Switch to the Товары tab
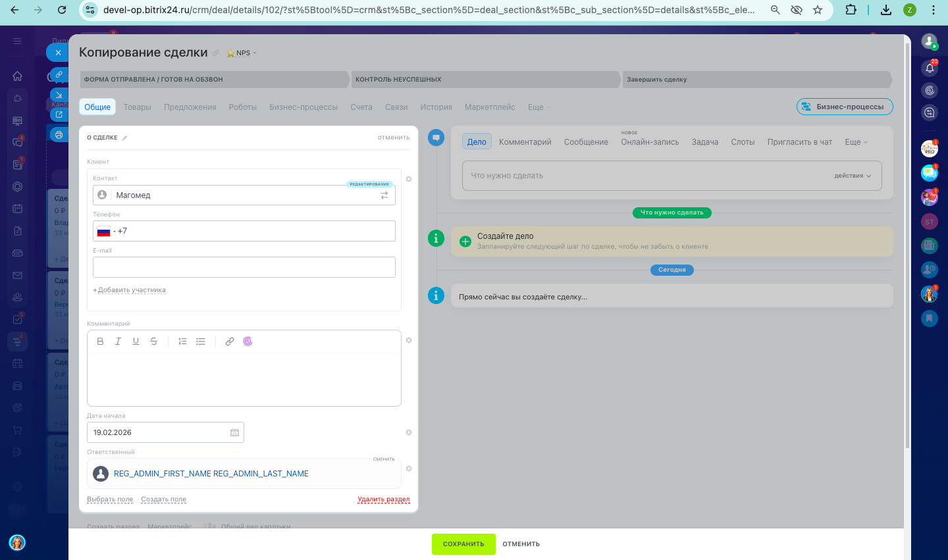This screenshot has width=948, height=560. (x=138, y=107)
